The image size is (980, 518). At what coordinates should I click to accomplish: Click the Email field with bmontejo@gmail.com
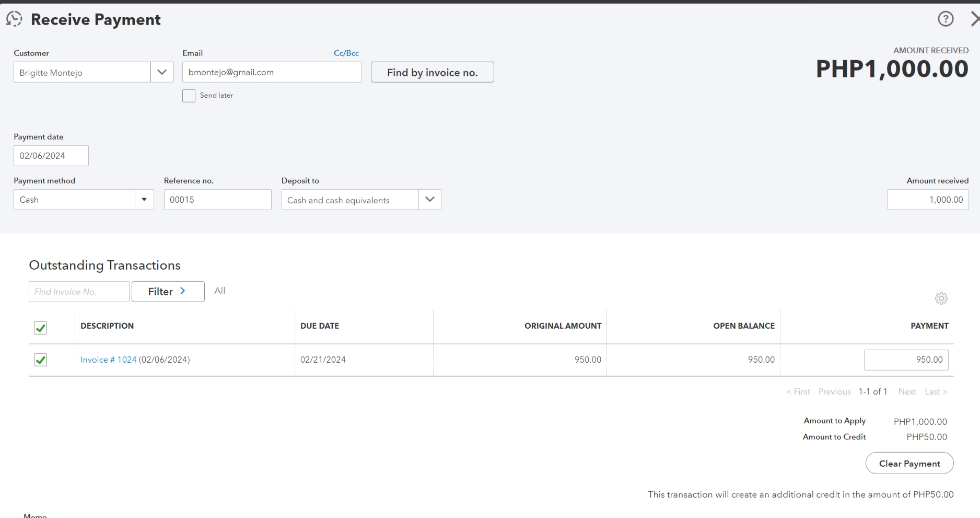click(272, 72)
